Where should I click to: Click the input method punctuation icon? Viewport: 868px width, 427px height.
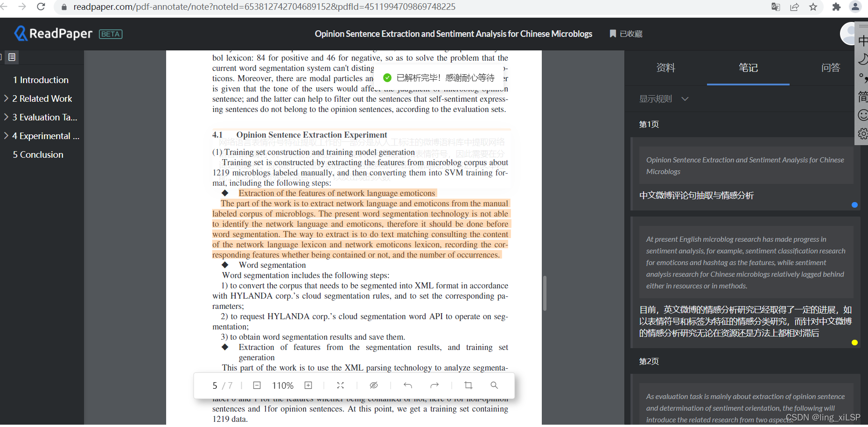pyautogui.click(x=863, y=78)
